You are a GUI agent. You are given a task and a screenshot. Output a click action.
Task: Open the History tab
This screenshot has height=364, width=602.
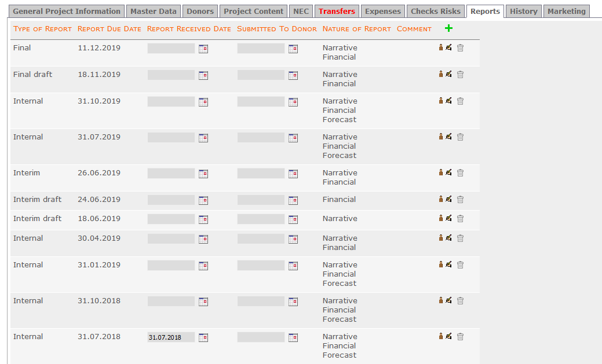point(523,11)
